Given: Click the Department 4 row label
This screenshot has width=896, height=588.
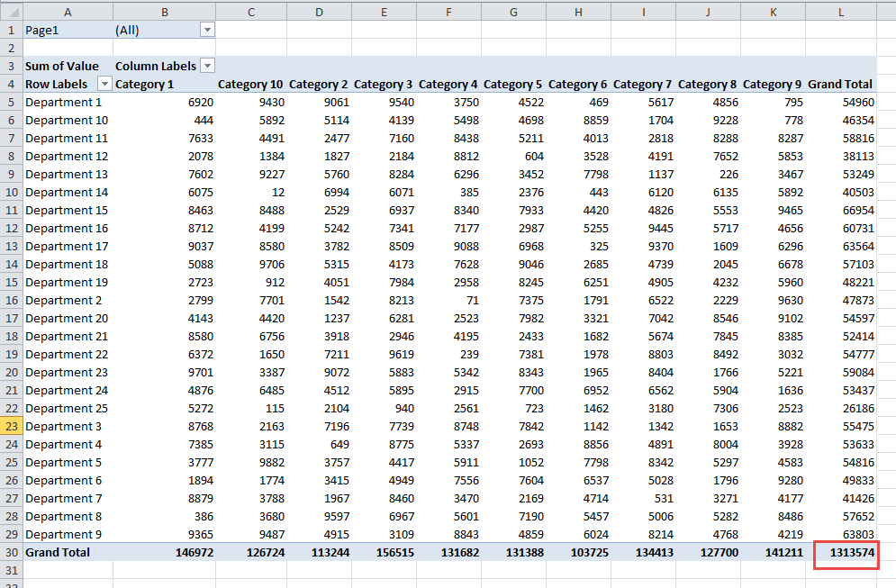Looking at the screenshot, I should point(68,444).
